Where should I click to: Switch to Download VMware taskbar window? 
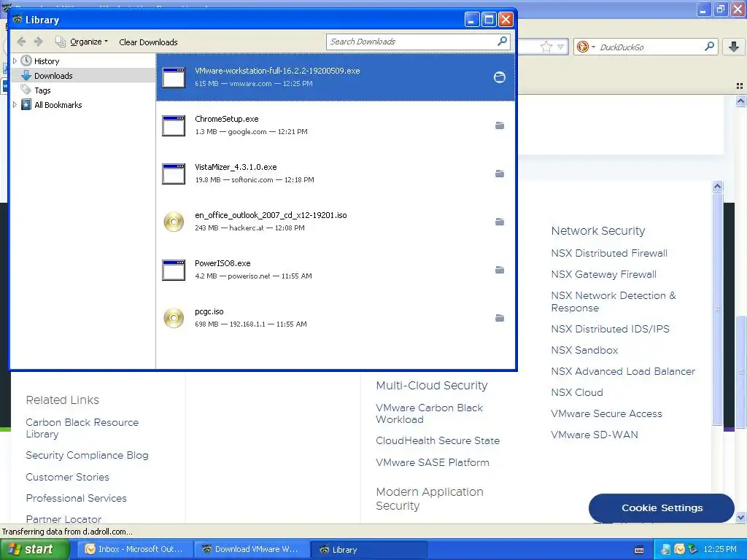tap(252, 549)
